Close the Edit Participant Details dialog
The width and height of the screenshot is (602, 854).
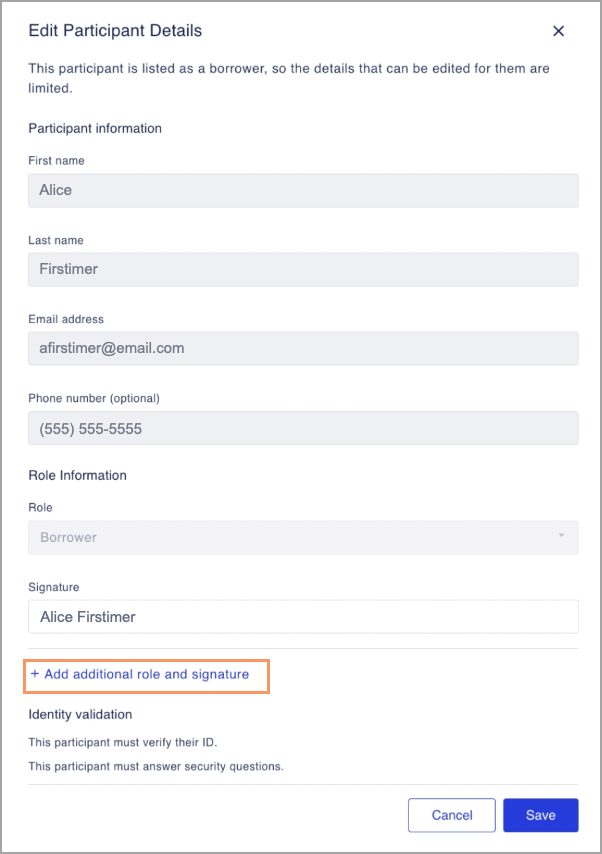(x=558, y=31)
